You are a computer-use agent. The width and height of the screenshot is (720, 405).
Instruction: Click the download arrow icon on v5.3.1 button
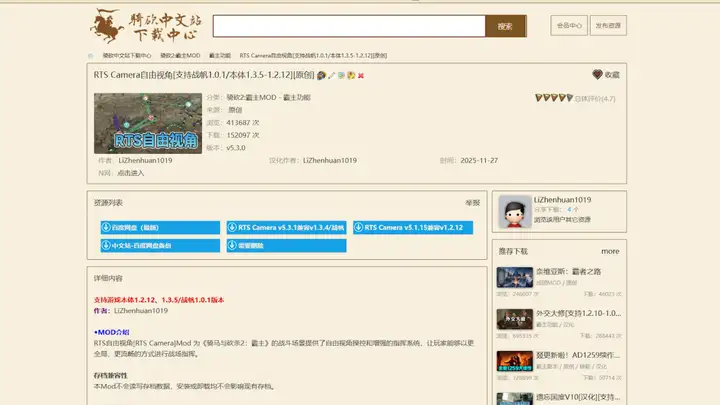(232, 227)
